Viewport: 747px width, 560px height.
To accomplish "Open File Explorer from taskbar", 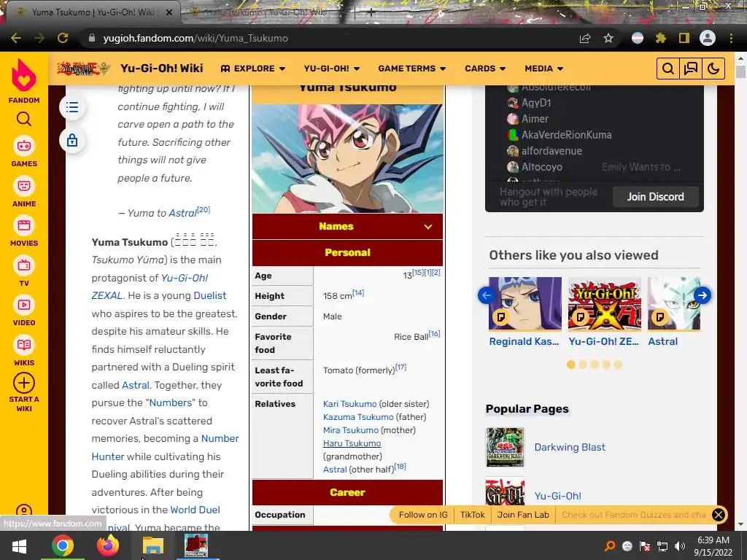I will point(153,545).
